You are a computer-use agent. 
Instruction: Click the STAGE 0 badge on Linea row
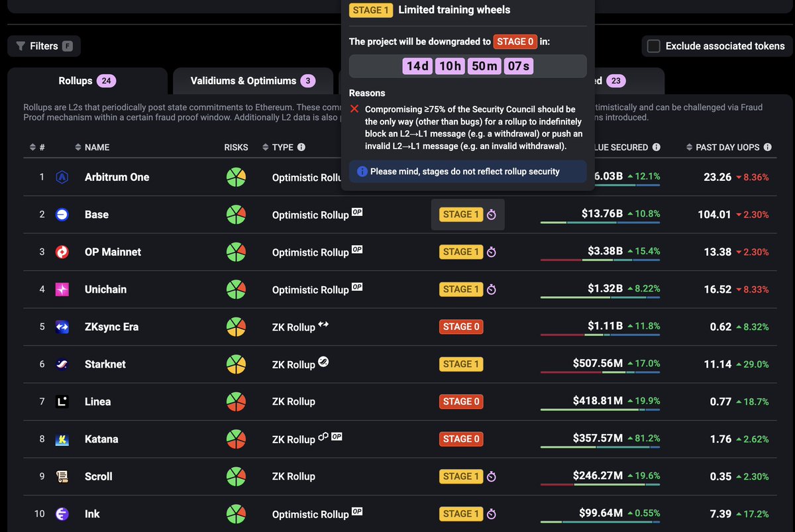[x=461, y=401]
